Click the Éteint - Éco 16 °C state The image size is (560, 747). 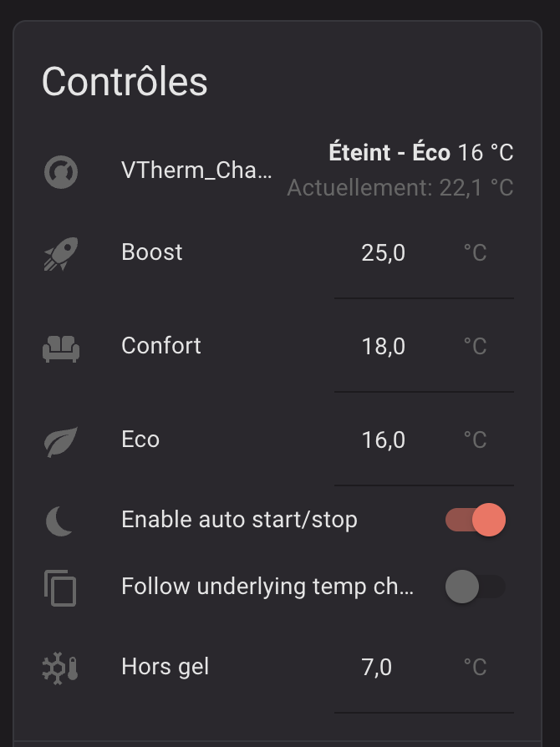[x=420, y=153]
